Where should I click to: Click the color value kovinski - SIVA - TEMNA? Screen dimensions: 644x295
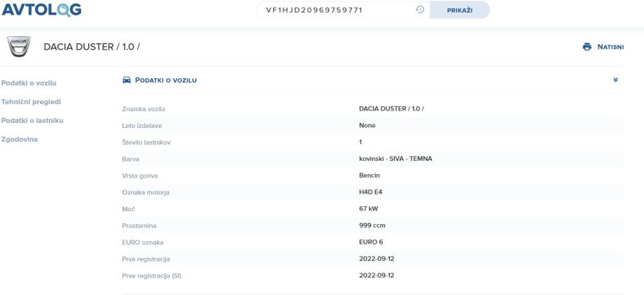395,159
